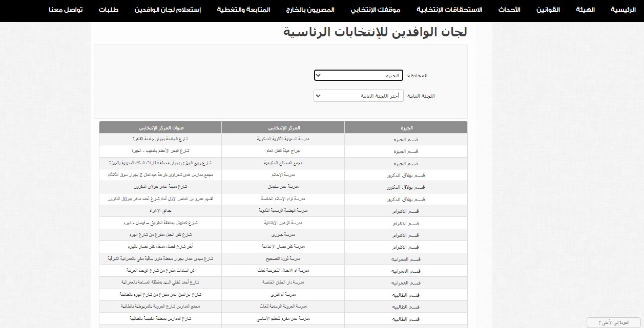The height and width of the screenshot is (328, 644).
Task: Select cell مدرسة ثورة التصحيح
Action: pos(283,259)
